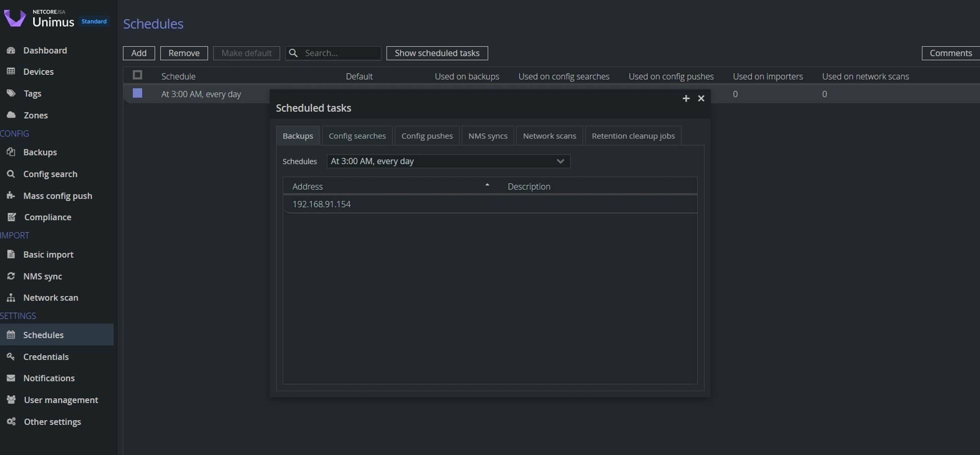The width and height of the screenshot is (980, 455).
Task: Select the Backups tab in dialog
Action: tap(298, 136)
